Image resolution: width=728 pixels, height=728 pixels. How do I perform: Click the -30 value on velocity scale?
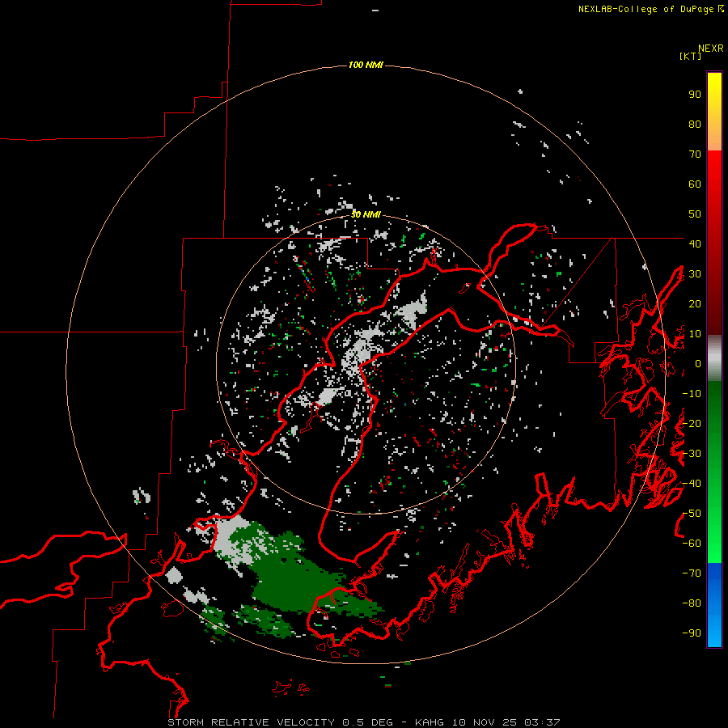[x=692, y=454]
